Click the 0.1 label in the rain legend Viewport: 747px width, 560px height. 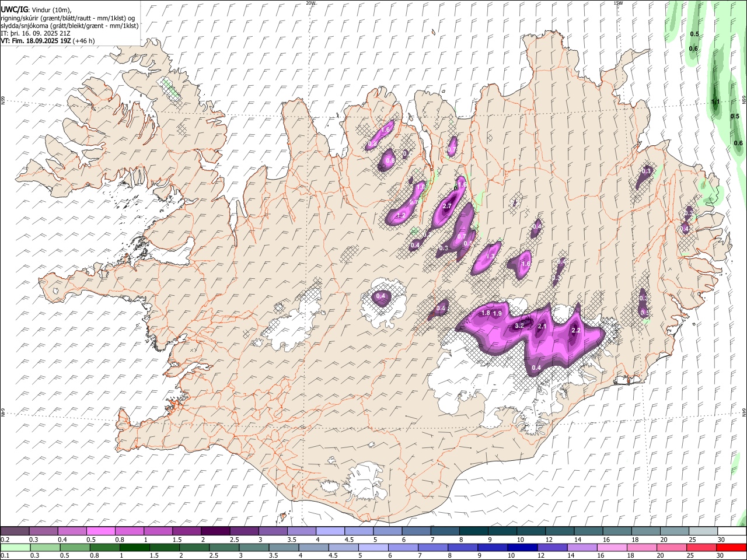5,556
